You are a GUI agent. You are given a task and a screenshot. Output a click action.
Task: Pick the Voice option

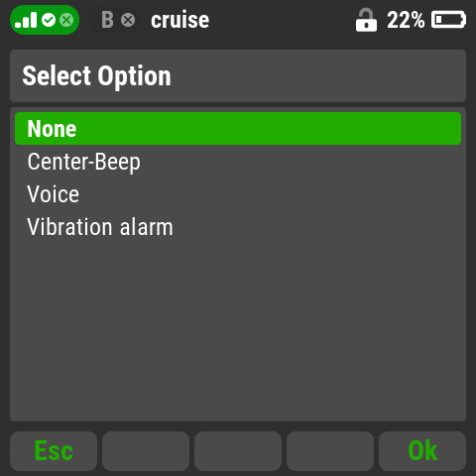238,194
